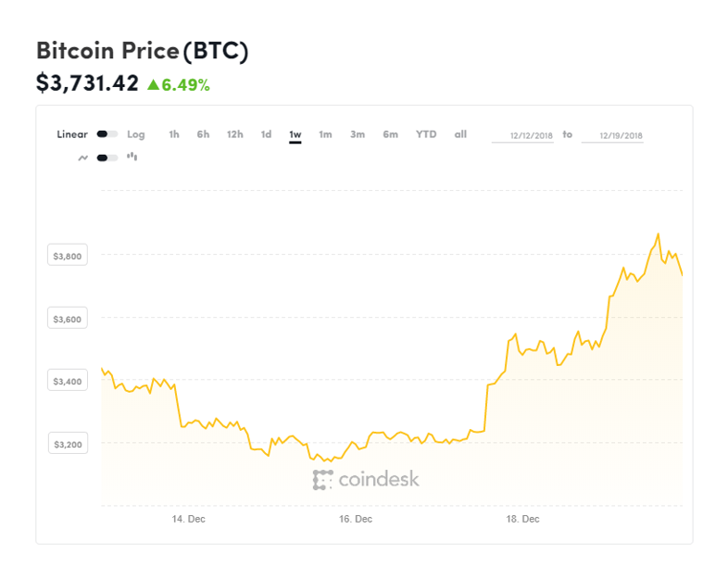The image size is (728, 580).
Task: Switch chart to 1m range
Action: (x=325, y=134)
